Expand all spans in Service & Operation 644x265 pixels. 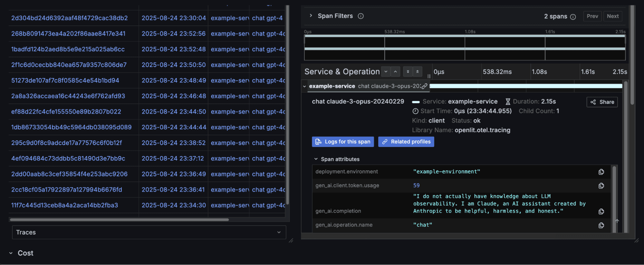[408, 72]
